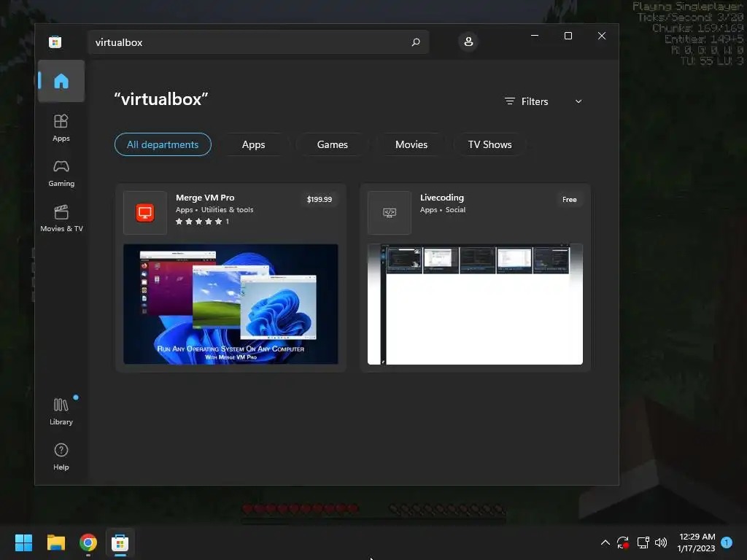Open the Library section

point(61,411)
